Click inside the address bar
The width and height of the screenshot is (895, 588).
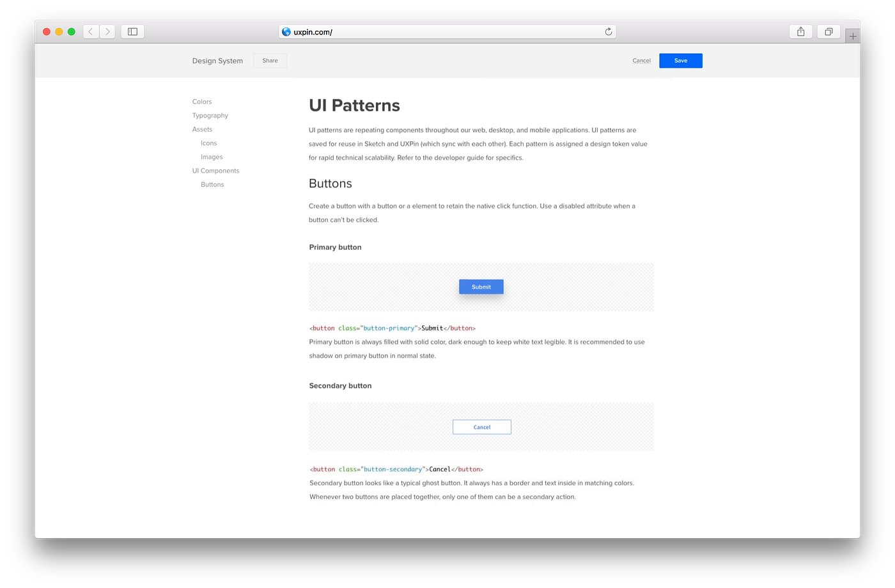447,31
